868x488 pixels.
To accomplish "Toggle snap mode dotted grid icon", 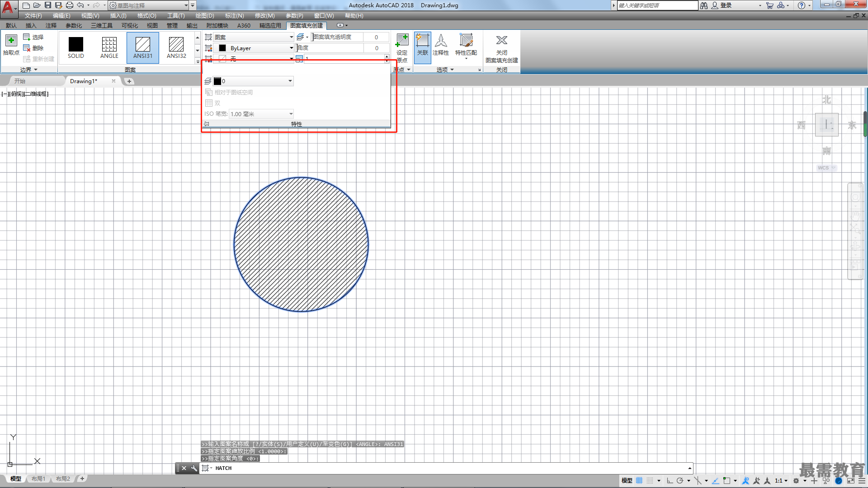I will (x=650, y=481).
